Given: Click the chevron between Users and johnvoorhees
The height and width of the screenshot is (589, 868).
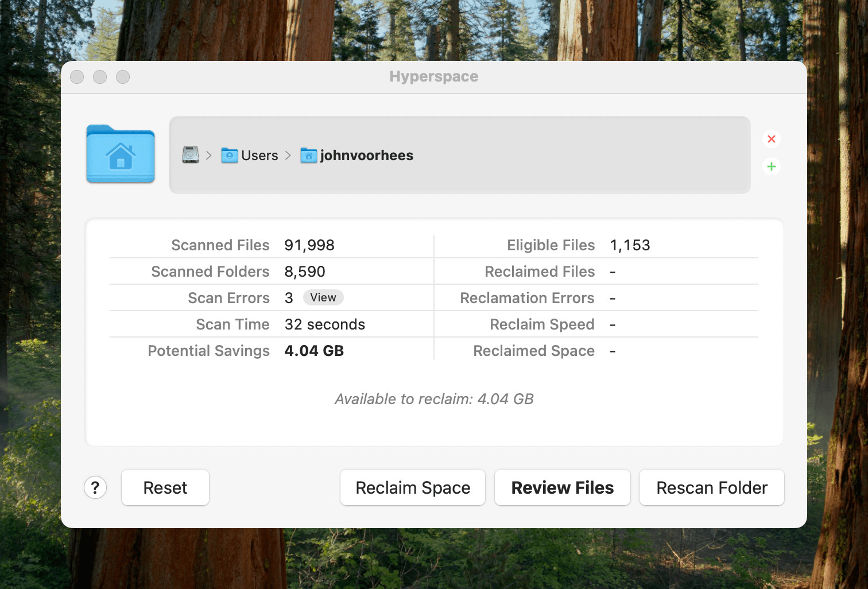Looking at the screenshot, I should (288, 155).
